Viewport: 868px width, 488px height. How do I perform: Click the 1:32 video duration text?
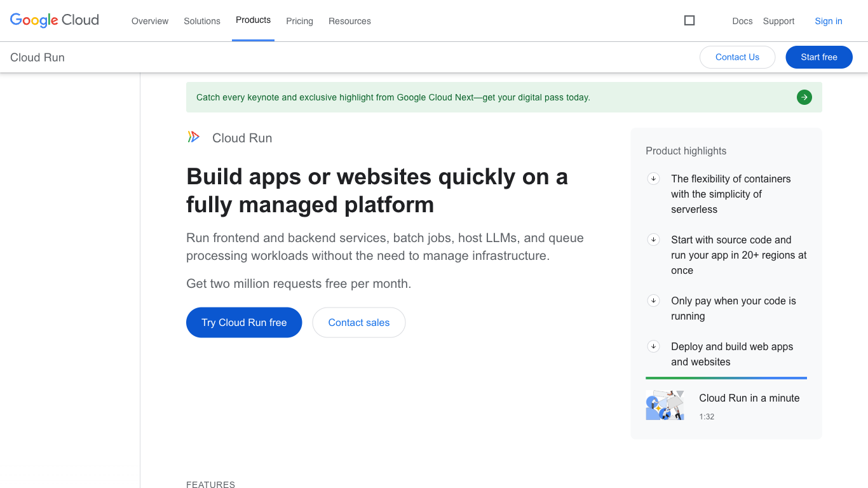click(x=707, y=417)
